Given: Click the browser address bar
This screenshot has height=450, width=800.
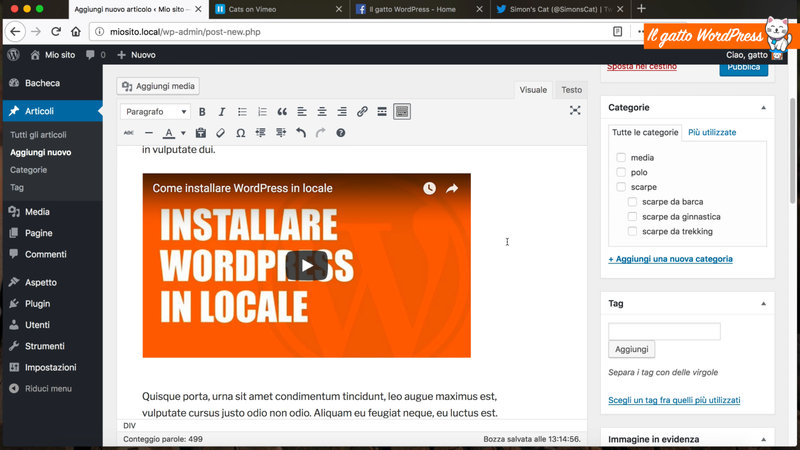Looking at the screenshot, I should [x=352, y=32].
